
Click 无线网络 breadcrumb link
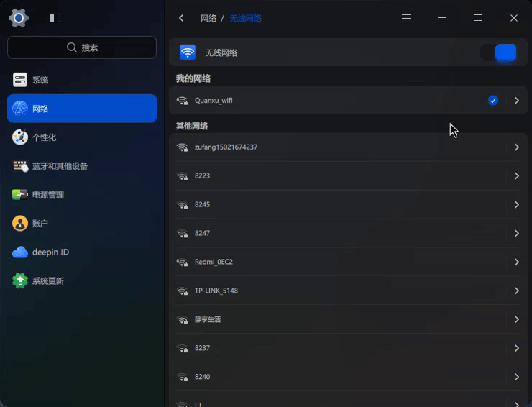[245, 18]
